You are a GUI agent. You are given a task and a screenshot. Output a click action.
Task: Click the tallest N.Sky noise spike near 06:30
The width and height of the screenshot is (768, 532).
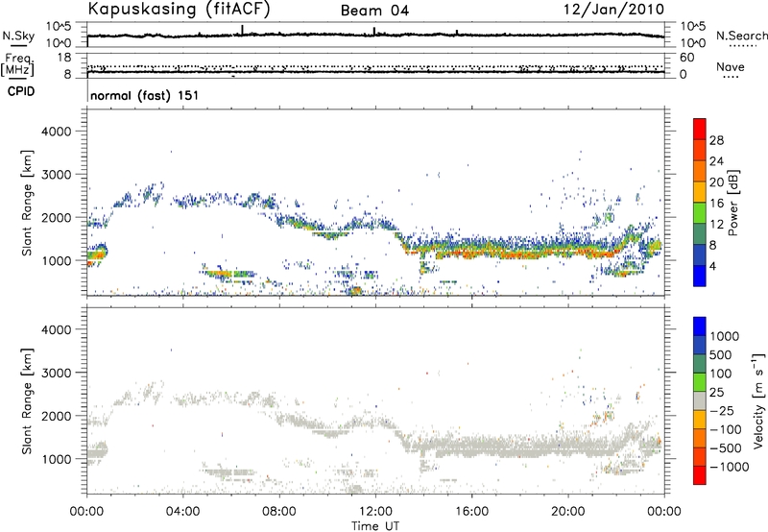[x=242, y=30]
